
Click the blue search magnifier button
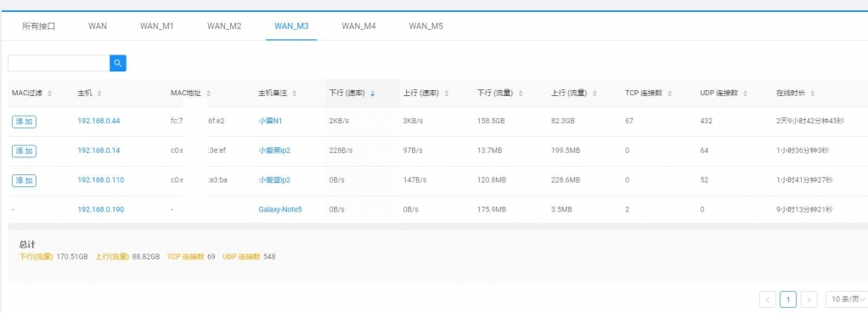coord(118,63)
